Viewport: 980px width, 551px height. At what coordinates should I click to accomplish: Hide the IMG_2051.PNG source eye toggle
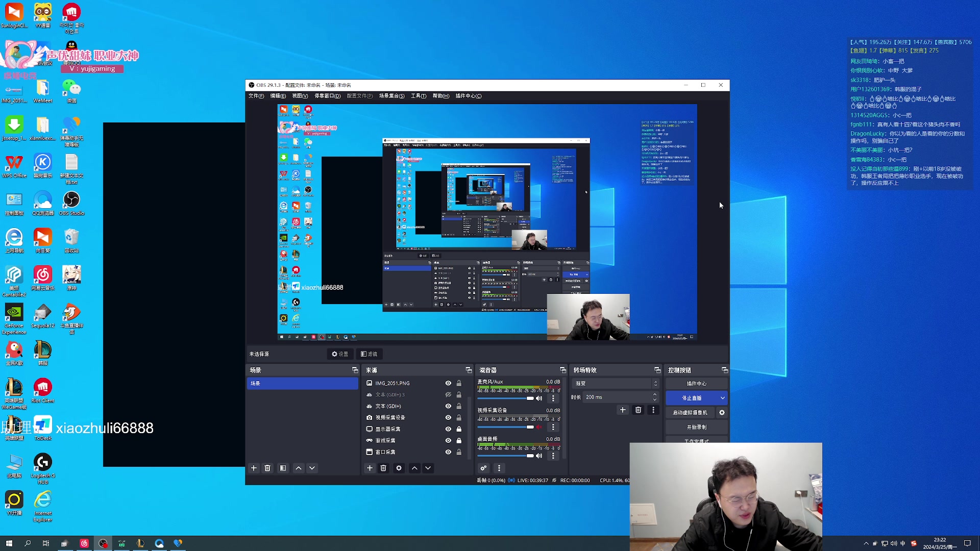[448, 383]
